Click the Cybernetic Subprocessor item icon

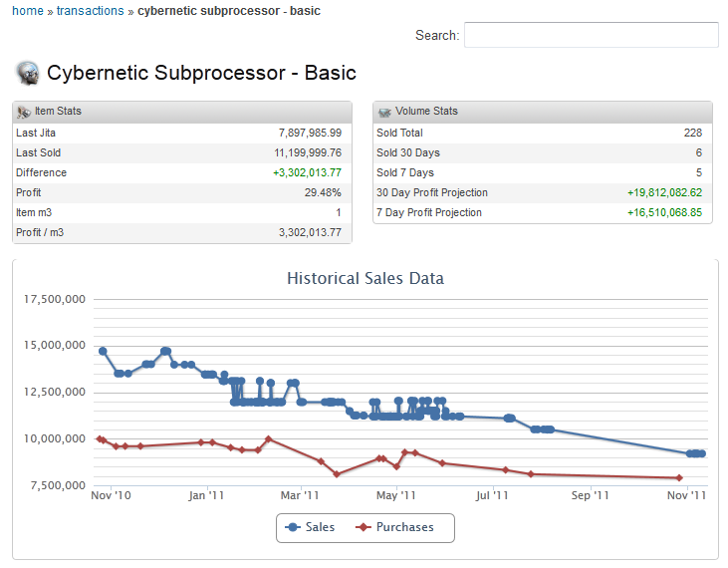pos(28,73)
